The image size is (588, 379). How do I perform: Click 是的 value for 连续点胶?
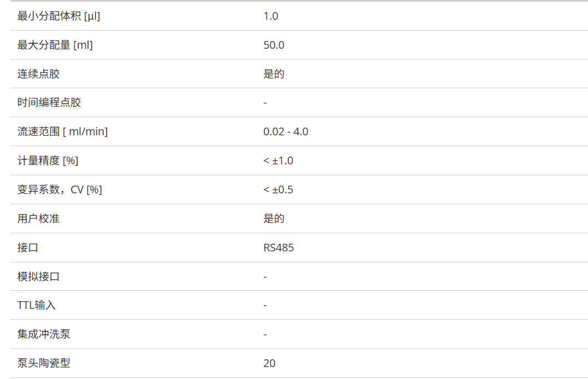click(273, 74)
